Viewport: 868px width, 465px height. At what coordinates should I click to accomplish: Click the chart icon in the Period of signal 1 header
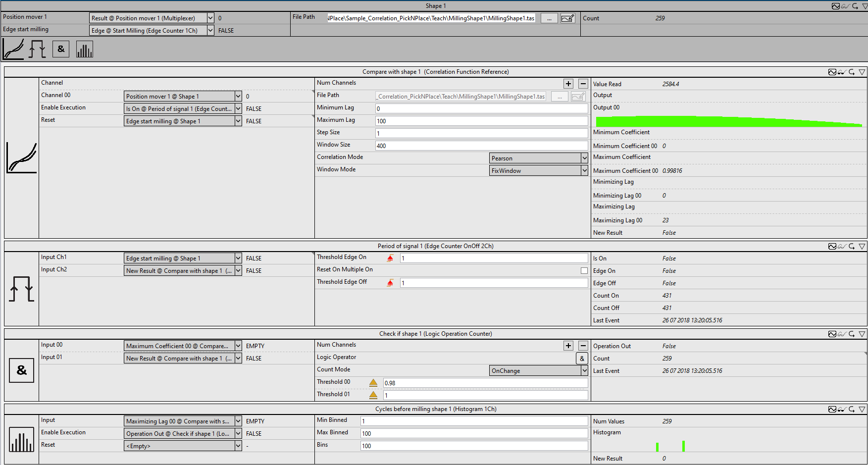[x=832, y=246]
